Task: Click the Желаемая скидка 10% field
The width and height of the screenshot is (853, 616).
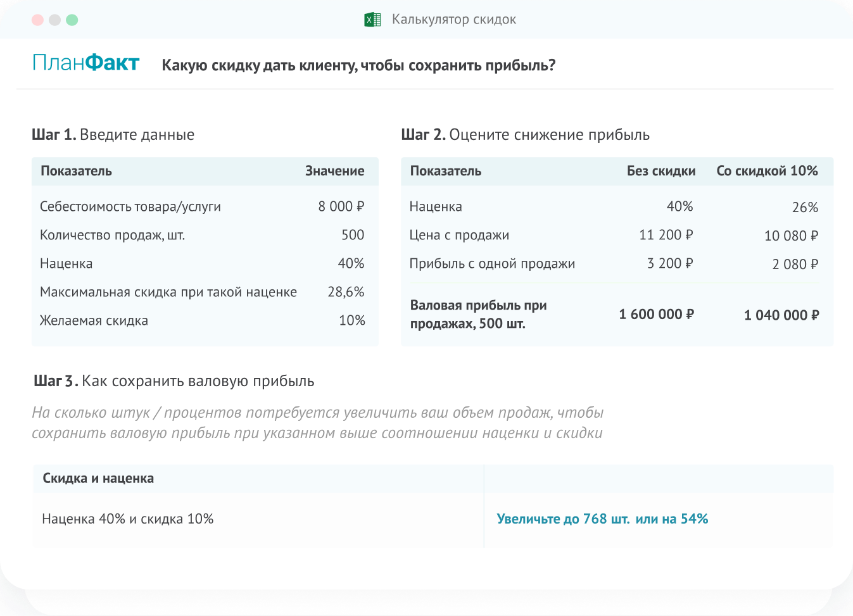Action: click(x=351, y=320)
